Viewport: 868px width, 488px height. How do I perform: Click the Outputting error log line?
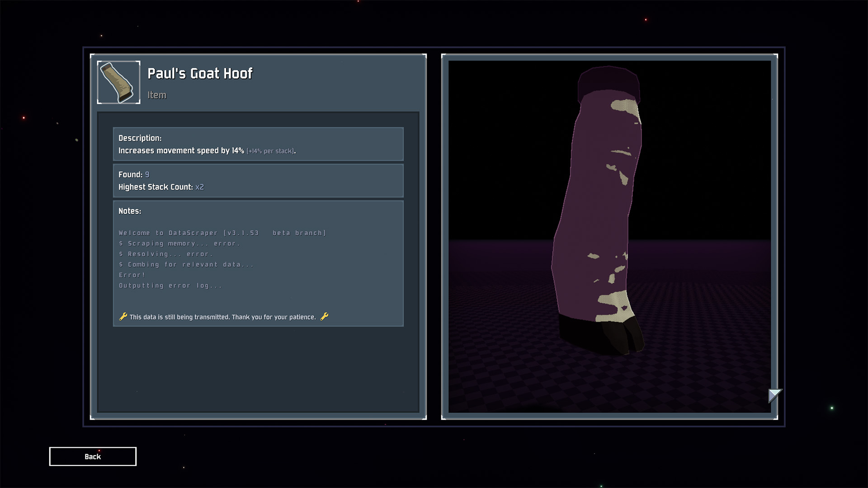point(170,286)
